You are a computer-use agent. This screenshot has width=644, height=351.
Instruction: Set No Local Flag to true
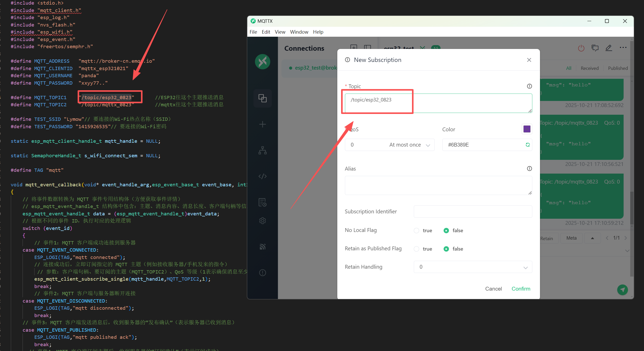pyautogui.click(x=416, y=230)
